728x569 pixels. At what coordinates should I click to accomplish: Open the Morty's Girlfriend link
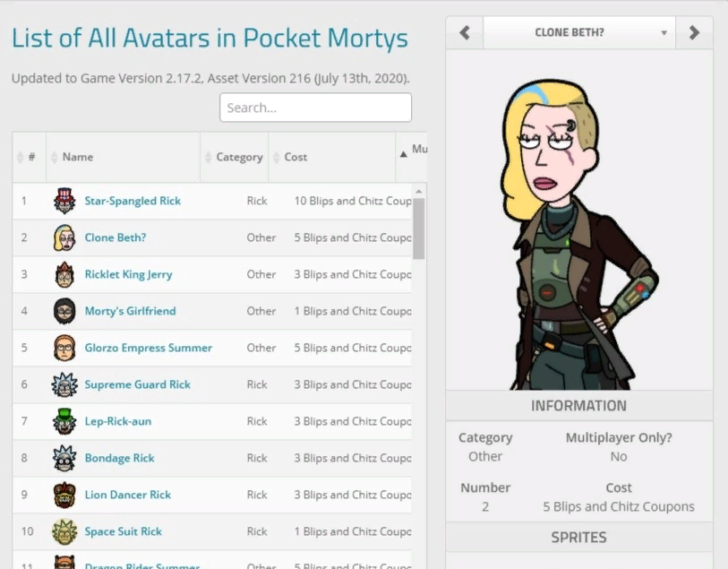click(130, 311)
